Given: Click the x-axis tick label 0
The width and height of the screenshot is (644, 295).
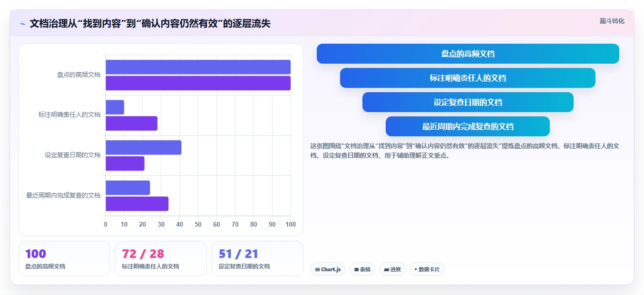Looking at the screenshot, I should (x=106, y=224).
